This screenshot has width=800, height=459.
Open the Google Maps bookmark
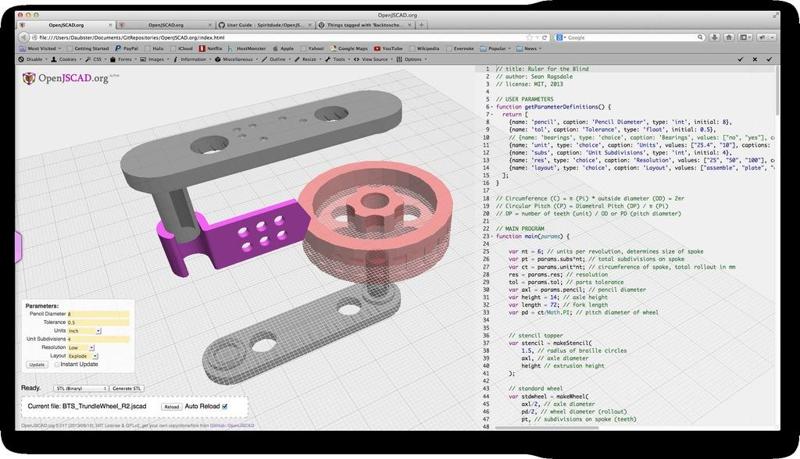point(349,48)
